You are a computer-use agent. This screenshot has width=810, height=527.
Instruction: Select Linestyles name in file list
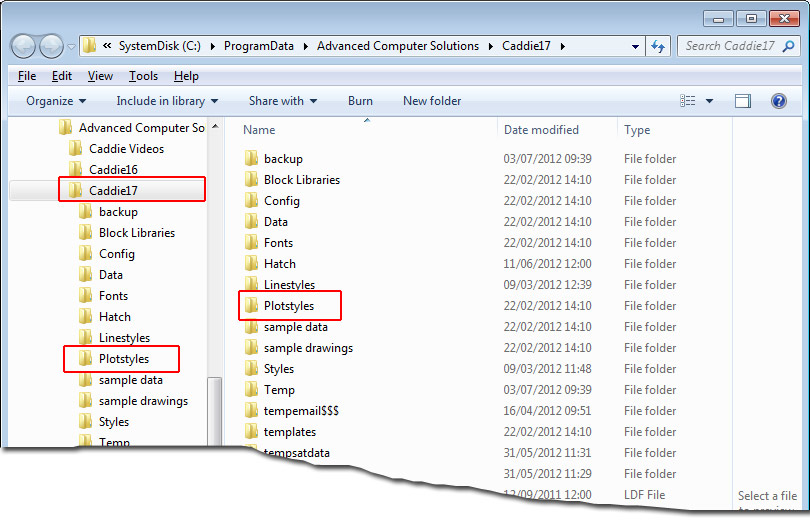click(x=289, y=285)
